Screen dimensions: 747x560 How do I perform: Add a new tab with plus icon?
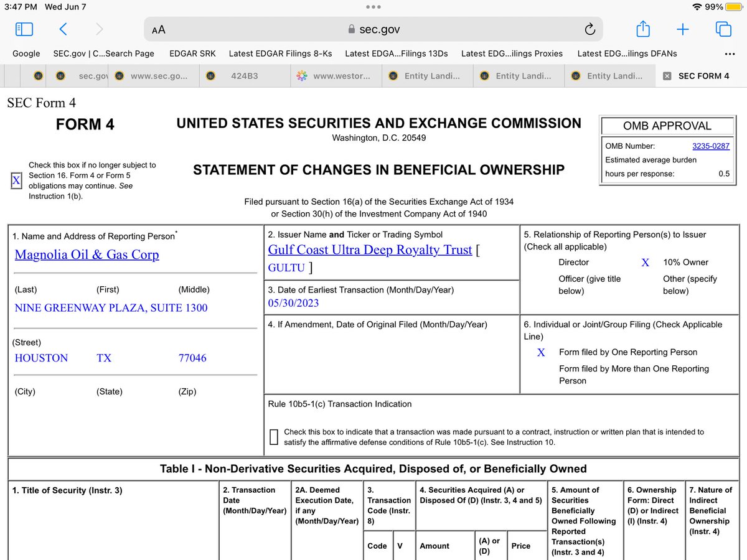pyautogui.click(x=683, y=29)
